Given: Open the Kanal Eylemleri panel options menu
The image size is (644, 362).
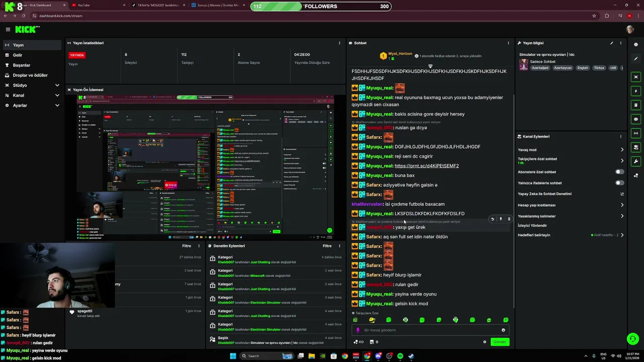Looking at the screenshot, I should click(x=621, y=136).
